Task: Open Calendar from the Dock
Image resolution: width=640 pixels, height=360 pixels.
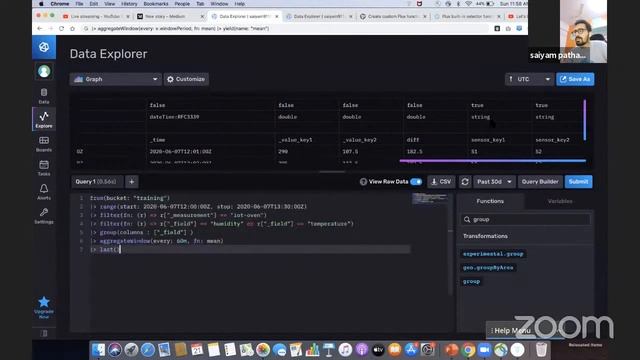Action: (197, 350)
